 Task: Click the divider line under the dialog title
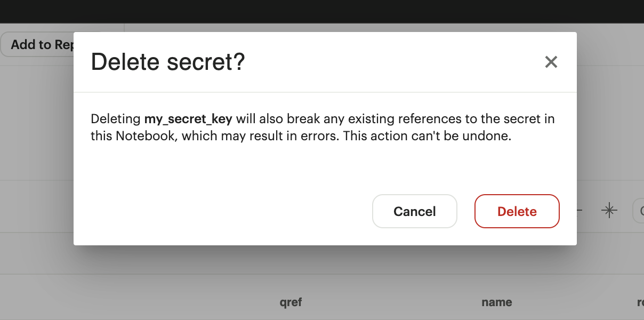[325, 92]
